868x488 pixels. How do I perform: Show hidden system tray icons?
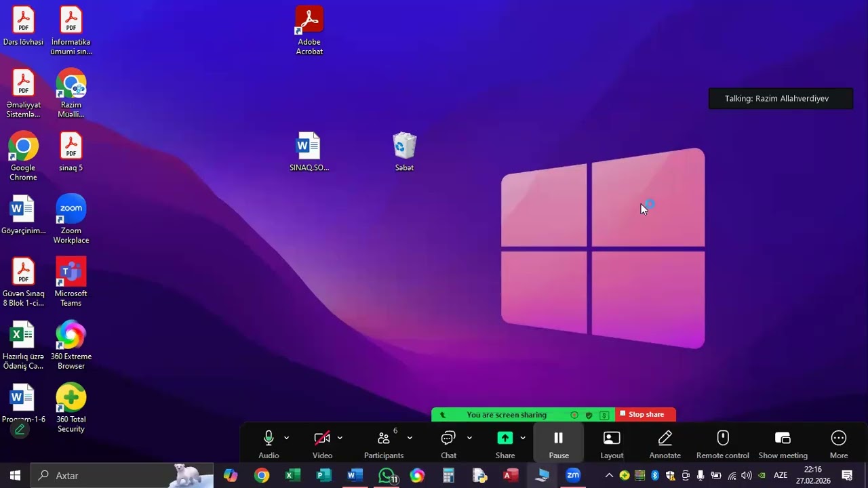click(x=609, y=476)
